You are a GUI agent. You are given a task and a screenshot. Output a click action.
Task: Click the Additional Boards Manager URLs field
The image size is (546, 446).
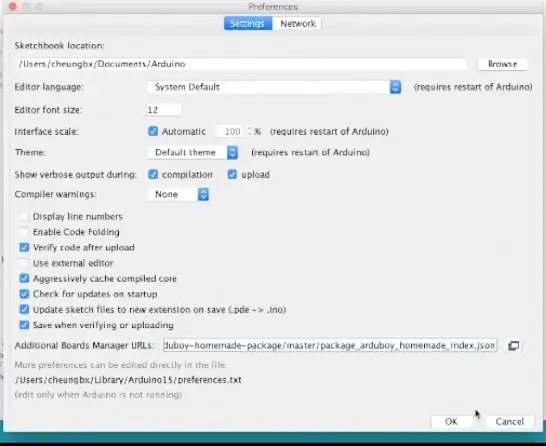point(330,345)
